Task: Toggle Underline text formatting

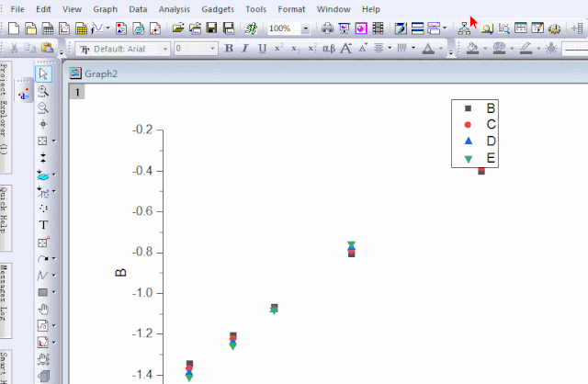Action: 262,48
